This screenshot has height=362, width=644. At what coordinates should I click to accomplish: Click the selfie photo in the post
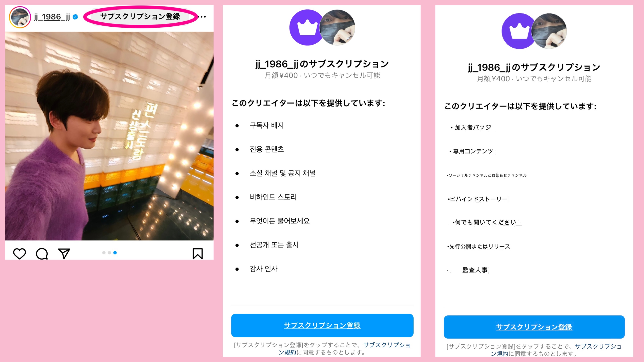[109, 136]
